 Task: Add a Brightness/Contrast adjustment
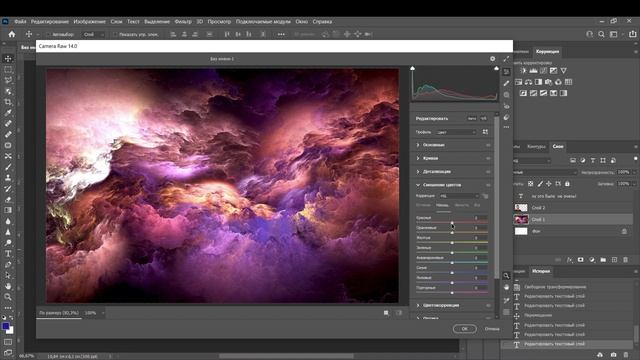click(524, 71)
